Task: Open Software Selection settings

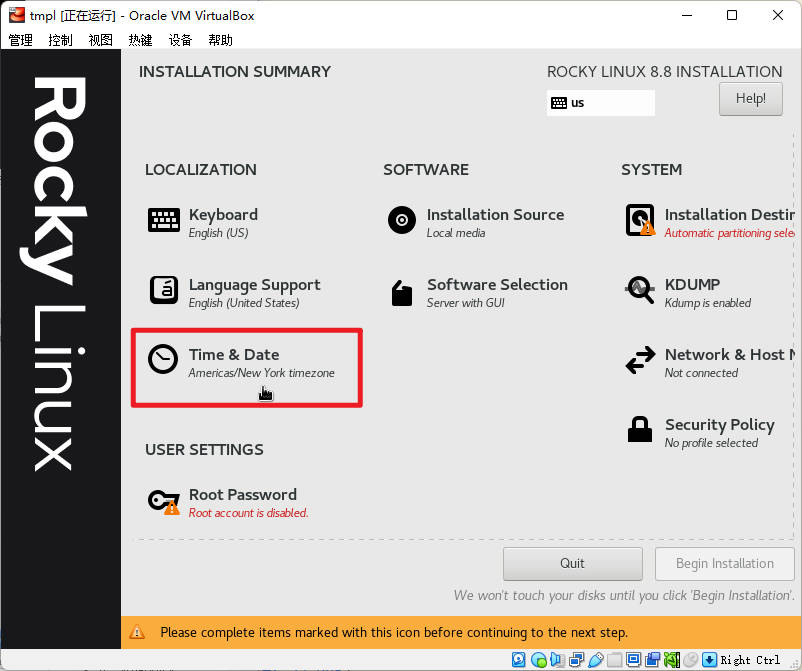Action: point(477,293)
